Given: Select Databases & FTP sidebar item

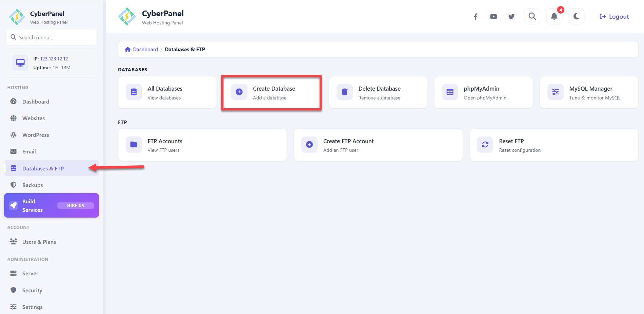Looking at the screenshot, I should pyautogui.click(x=52, y=168).
